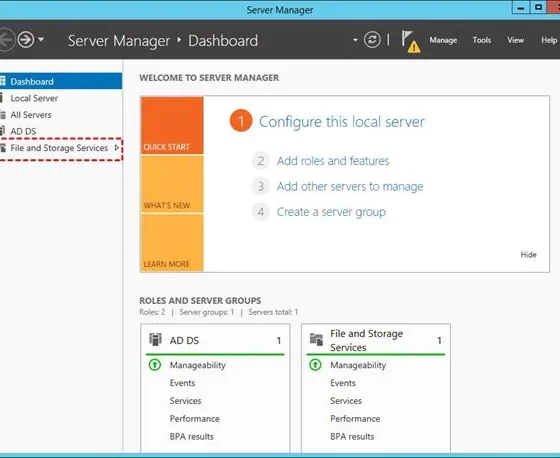560x458 pixels.
Task: Click the back navigation arrow button
Action: (5, 39)
